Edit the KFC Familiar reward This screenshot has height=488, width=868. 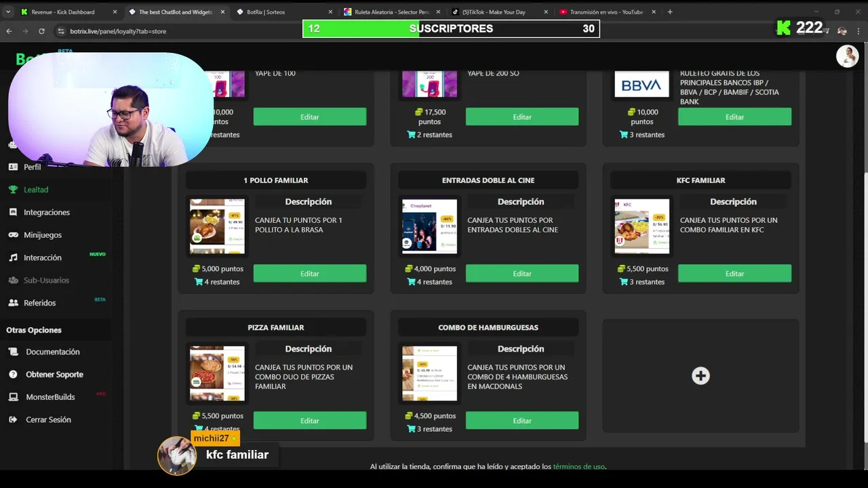pyautogui.click(x=734, y=273)
